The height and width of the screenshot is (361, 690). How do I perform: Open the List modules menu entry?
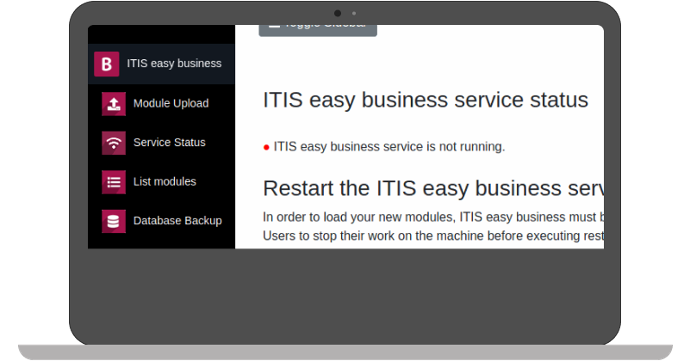[165, 182]
